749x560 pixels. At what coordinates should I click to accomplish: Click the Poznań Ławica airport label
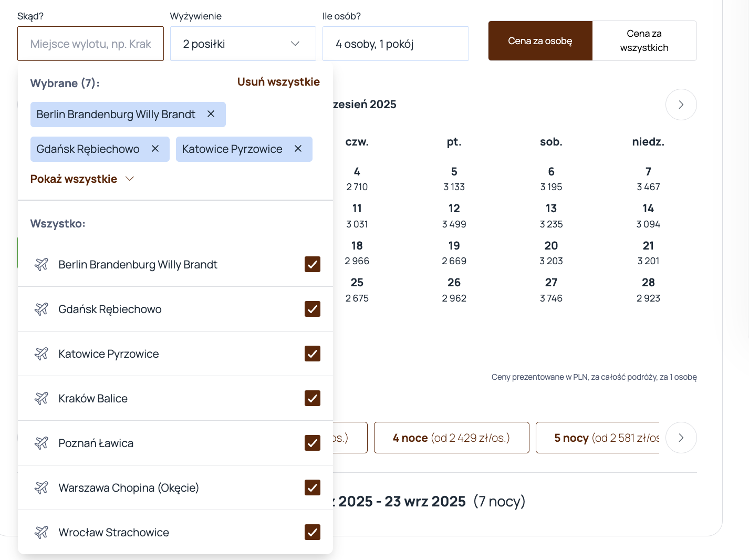click(96, 443)
